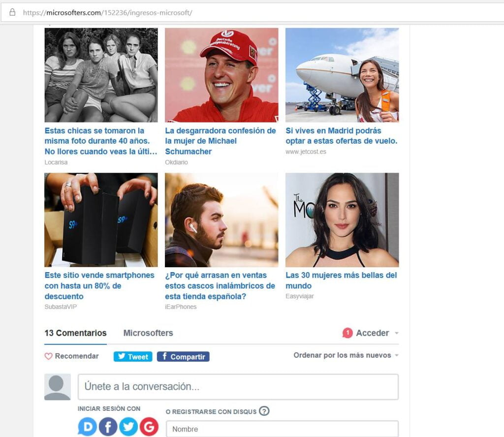Switch to the Microsofters tab
The image size is (504, 437).
148,333
